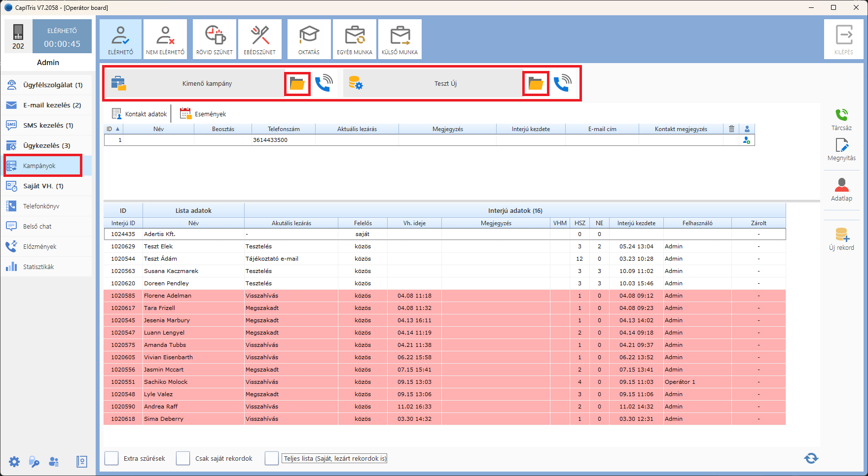868x476 pixels.
Task: Open folder for Kimenő kampány
Action: [x=297, y=84]
